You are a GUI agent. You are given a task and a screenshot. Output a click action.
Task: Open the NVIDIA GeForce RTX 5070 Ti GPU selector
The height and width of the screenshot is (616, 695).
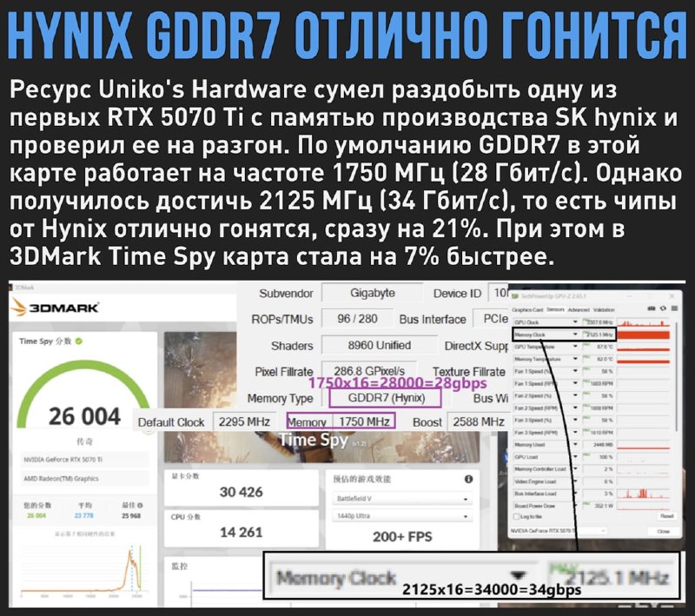[558, 531]
